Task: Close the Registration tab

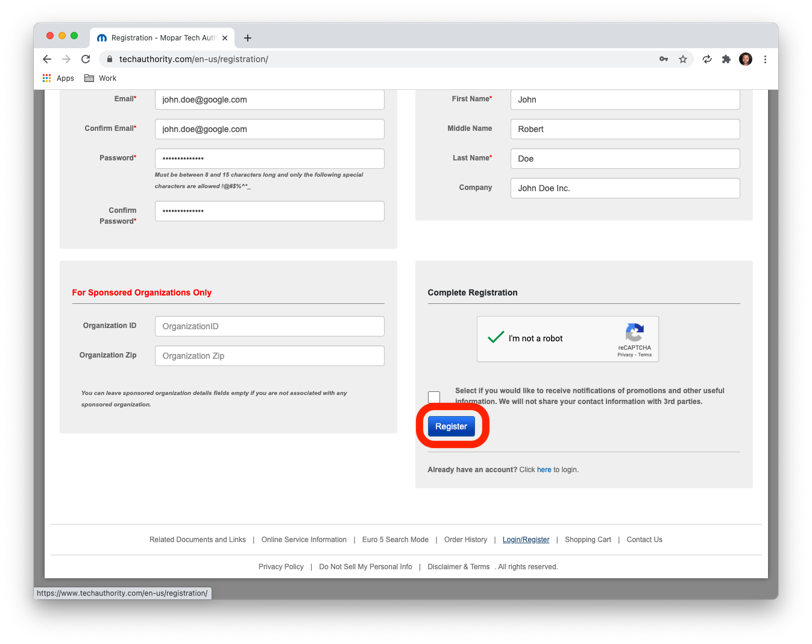Action: (x=225, y=38)
